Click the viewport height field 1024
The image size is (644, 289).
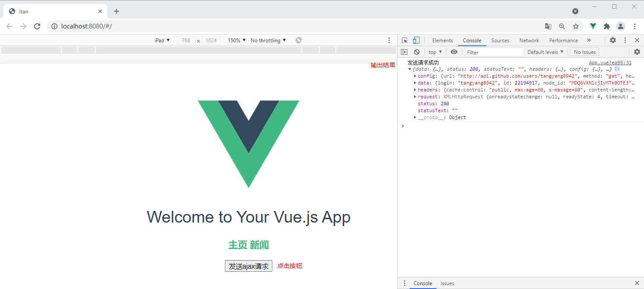pyautogui.click(x=211, y=40)
